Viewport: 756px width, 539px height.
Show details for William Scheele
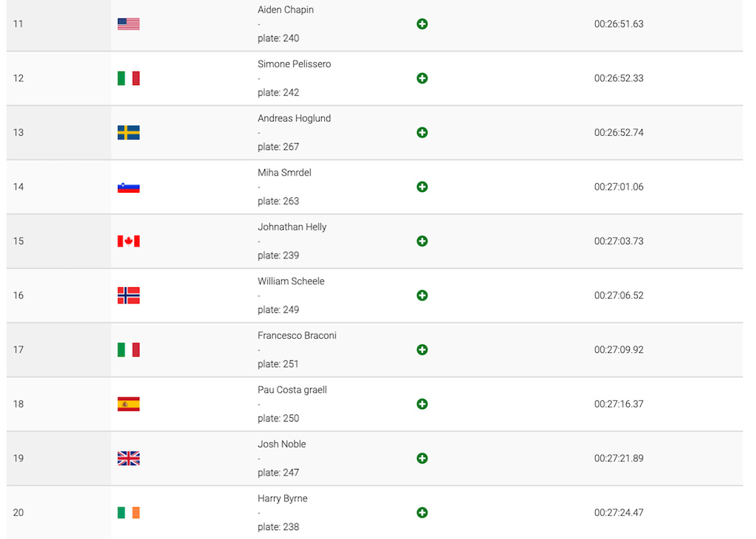pos(422,295)
